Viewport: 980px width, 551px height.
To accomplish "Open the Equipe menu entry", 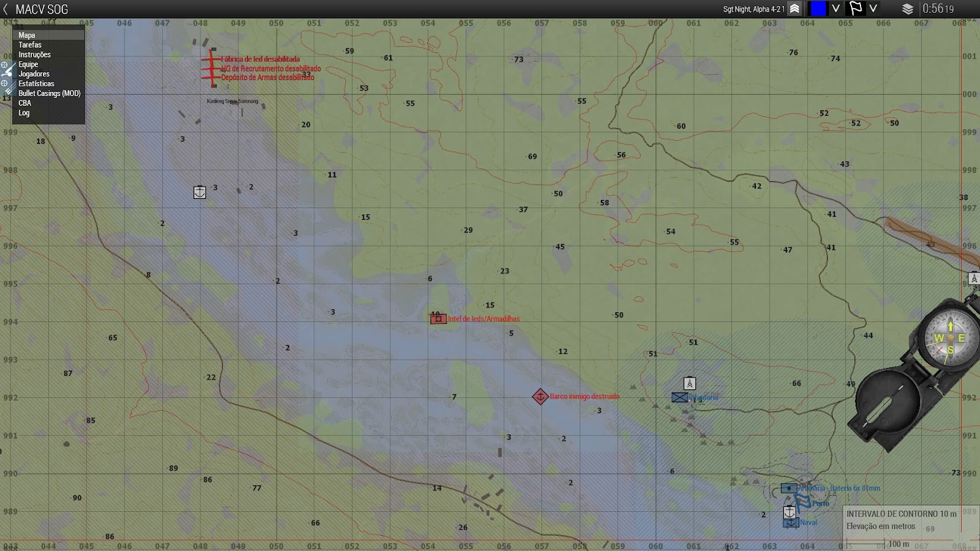I will 48,64.
